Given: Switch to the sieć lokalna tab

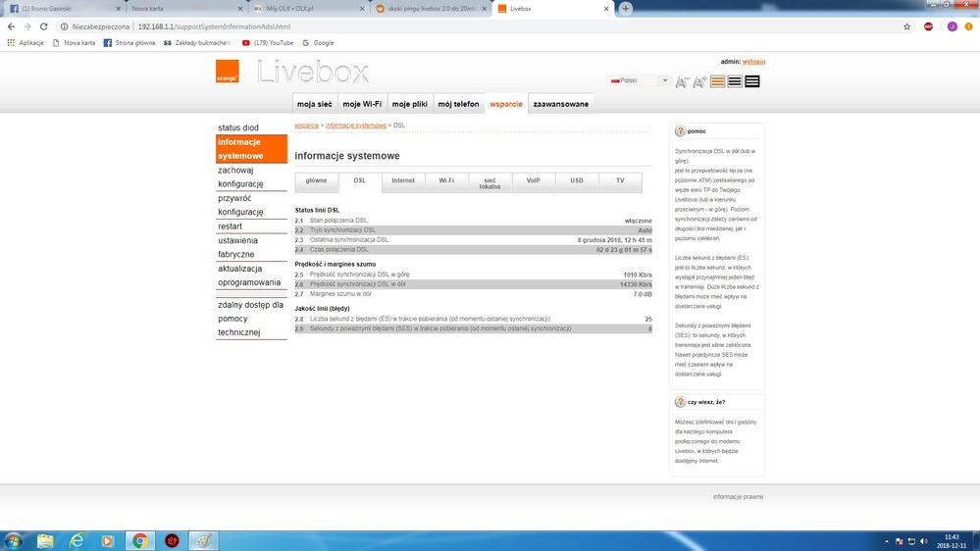Looking at the screenshot, I should click(490, 182).
